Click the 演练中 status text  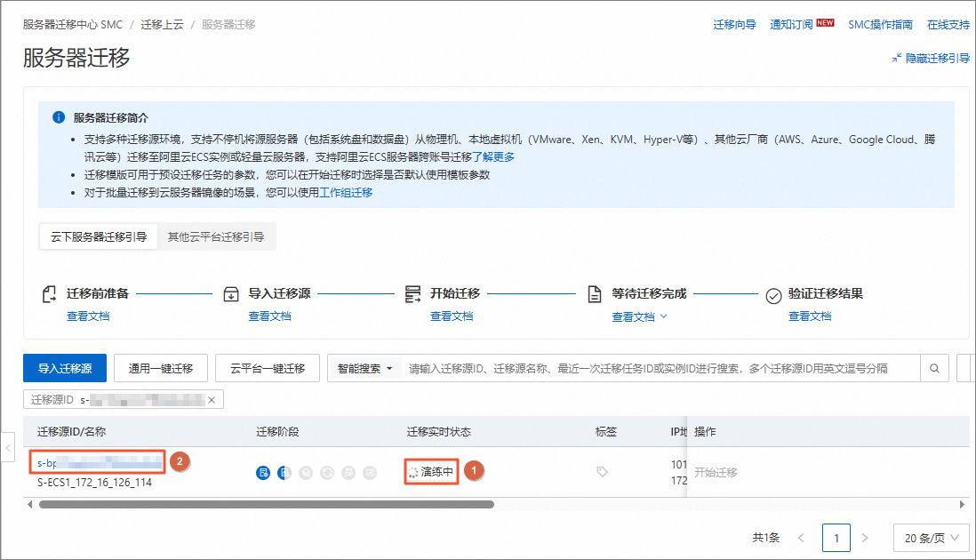[437, 472]
